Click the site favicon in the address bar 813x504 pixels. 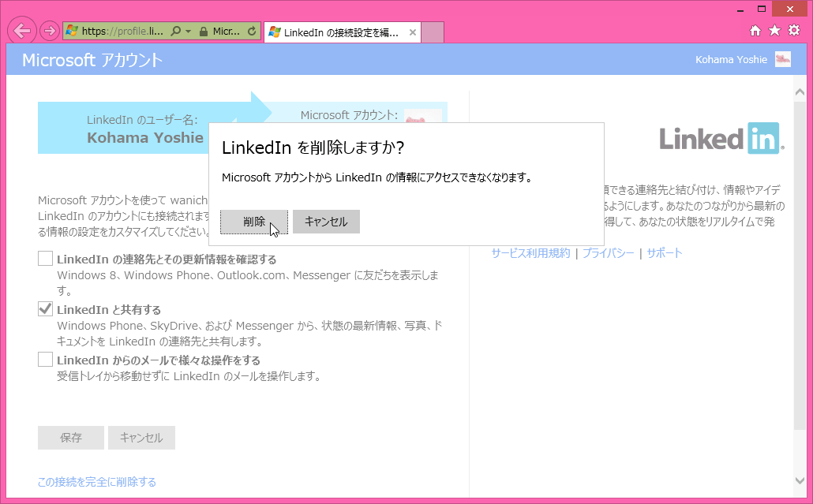[72, 31]
